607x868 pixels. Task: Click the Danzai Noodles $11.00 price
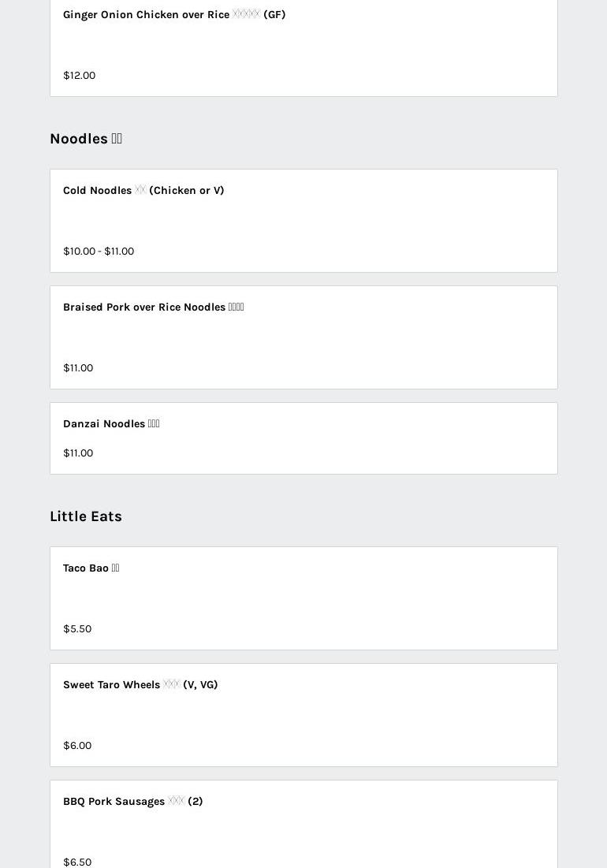click(x=78, y=453)
